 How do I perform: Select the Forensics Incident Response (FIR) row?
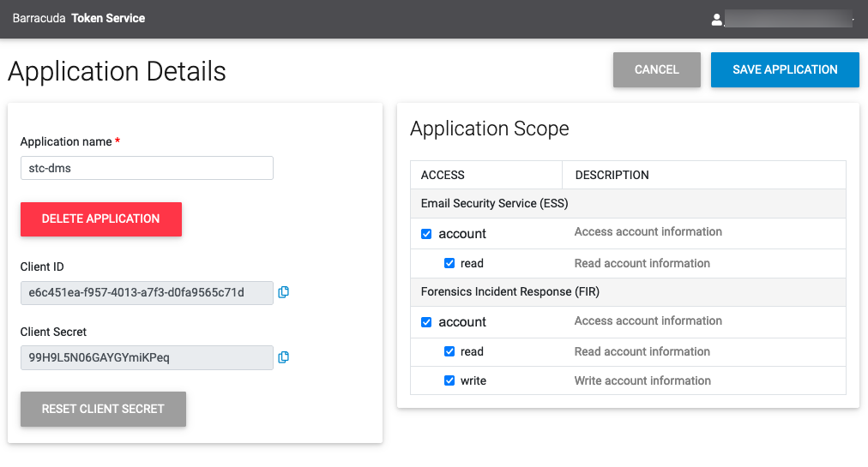coord(509,292)
